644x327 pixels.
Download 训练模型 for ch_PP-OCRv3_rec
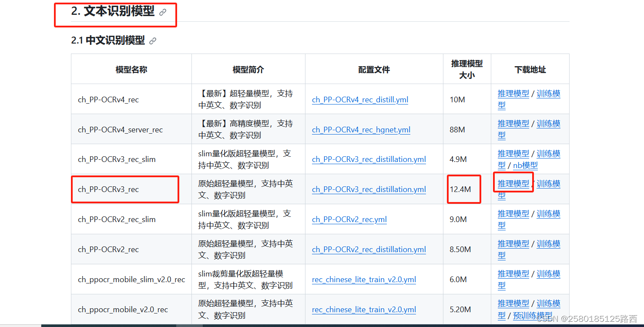tap(548, 184)
